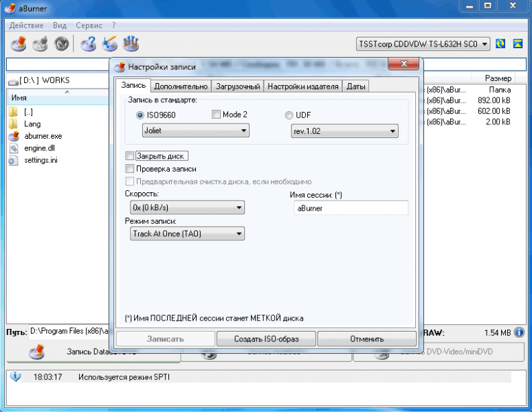The image size is (532, 412).
Task: Click the Записать button
Action: tap(165, 339)
